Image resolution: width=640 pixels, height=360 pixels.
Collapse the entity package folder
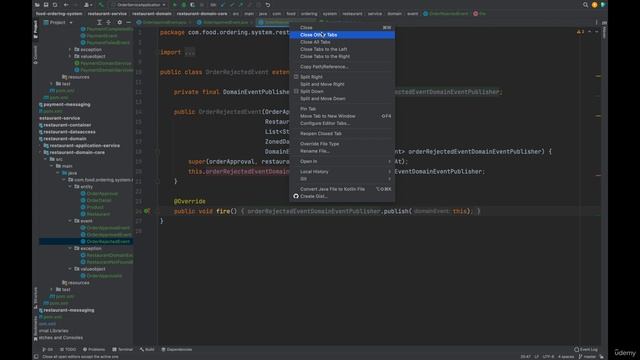pos(70,187)
